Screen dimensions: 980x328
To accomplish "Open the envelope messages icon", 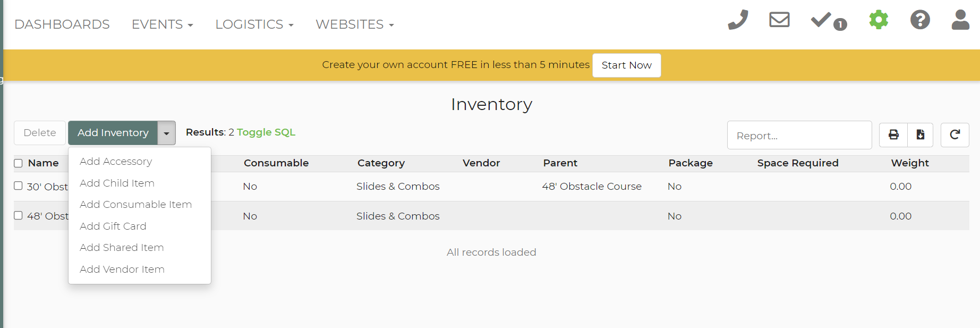I will point(779,20).
